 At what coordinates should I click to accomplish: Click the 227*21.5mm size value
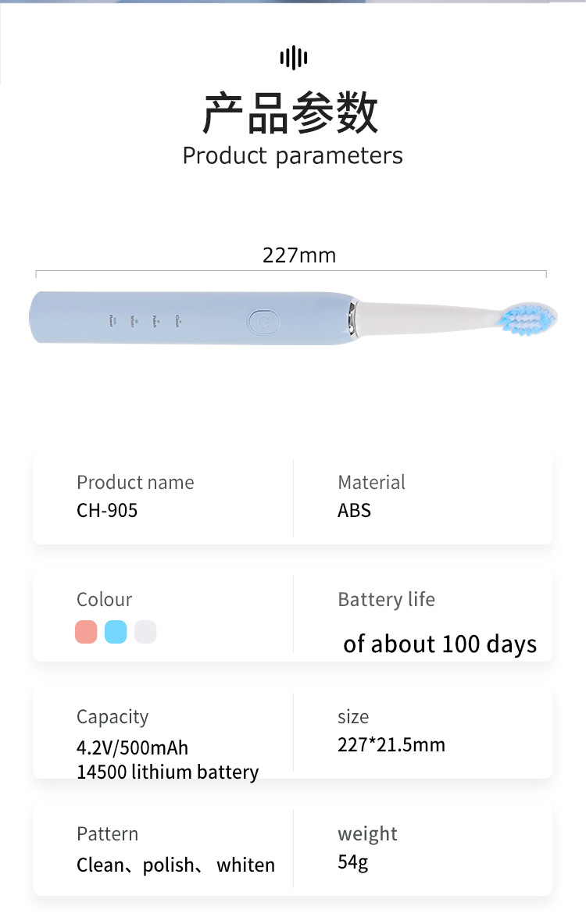391,744
